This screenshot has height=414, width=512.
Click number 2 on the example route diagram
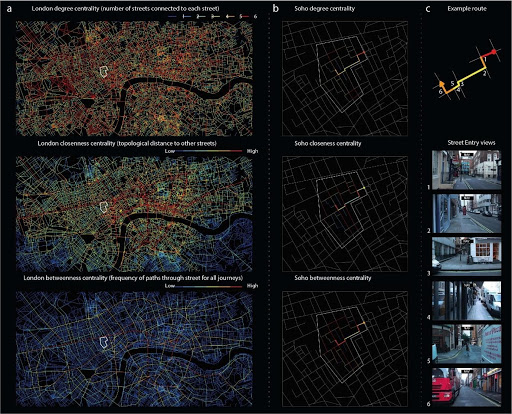[x=485, y=74]
